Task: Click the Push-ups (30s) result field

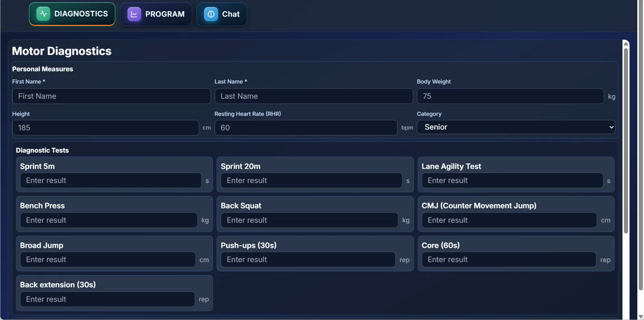Action: pyautogui.click(x=308, y=260)
